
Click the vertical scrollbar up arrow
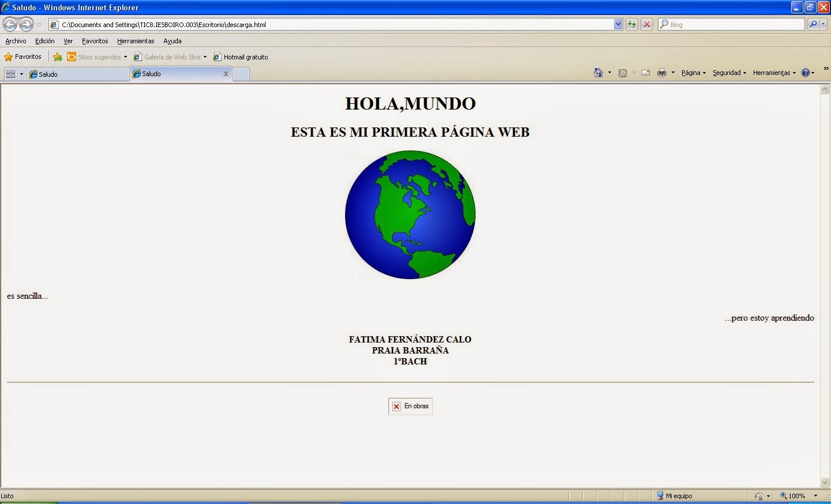825,89
